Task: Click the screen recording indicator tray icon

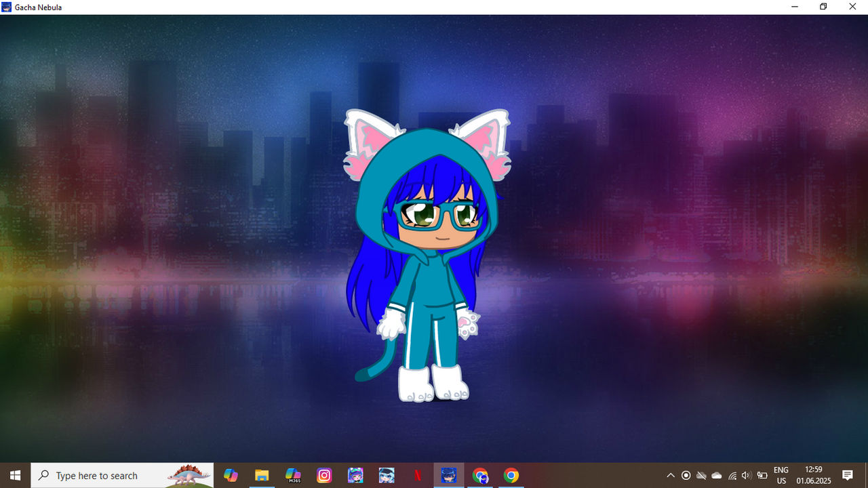Action: (686, 475)
